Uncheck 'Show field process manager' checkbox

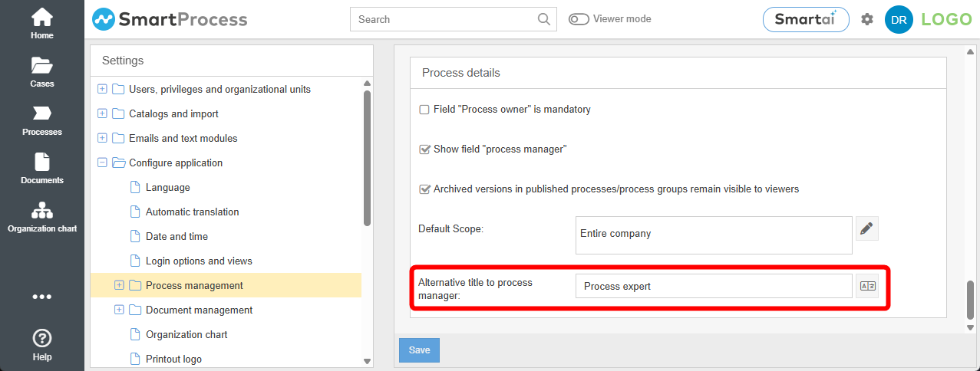pos(424,149)
